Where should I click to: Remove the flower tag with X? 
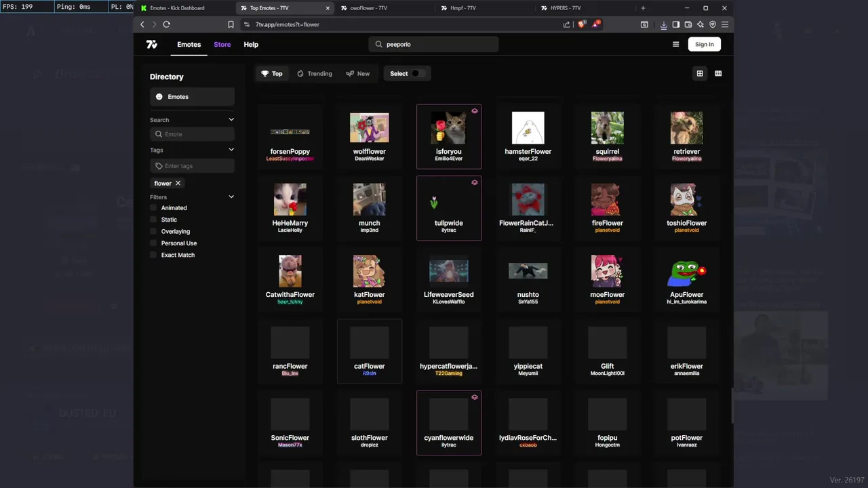point(178,183)
